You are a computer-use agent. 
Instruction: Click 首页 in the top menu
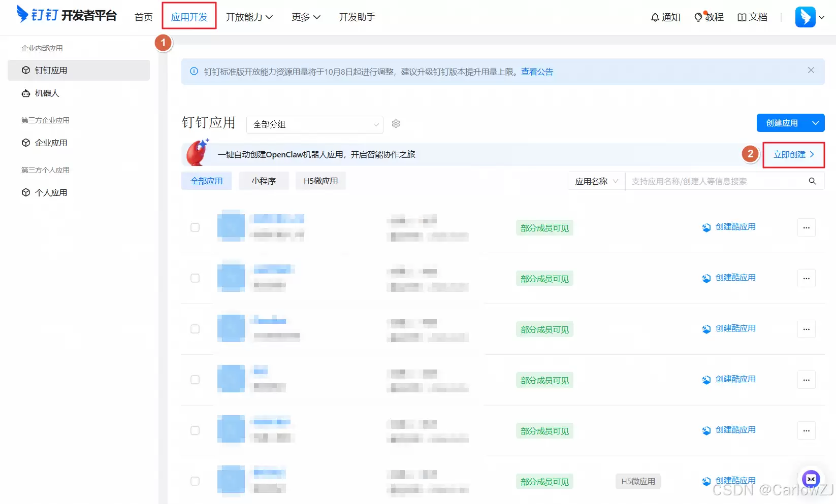143,17
